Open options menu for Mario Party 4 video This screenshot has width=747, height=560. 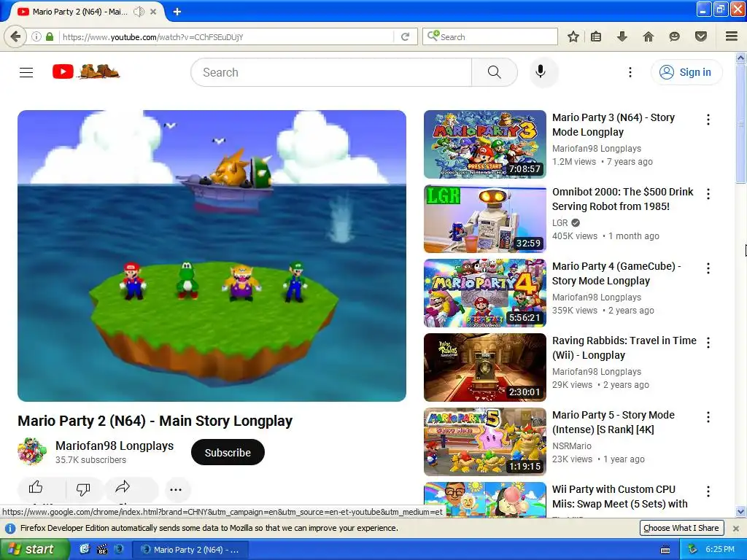[x=708, y=268]
